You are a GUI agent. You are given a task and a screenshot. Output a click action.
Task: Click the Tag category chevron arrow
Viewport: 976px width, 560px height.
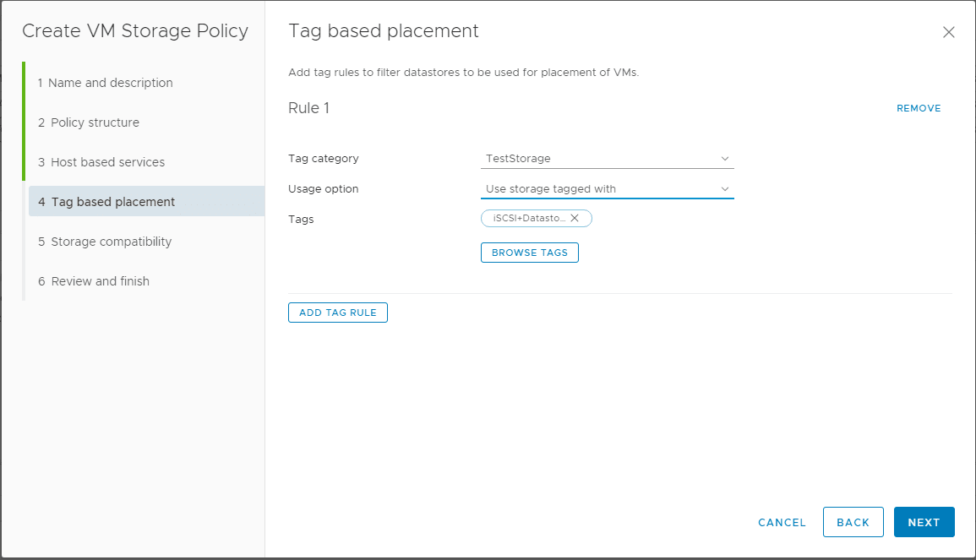click(x=724, y=159)
